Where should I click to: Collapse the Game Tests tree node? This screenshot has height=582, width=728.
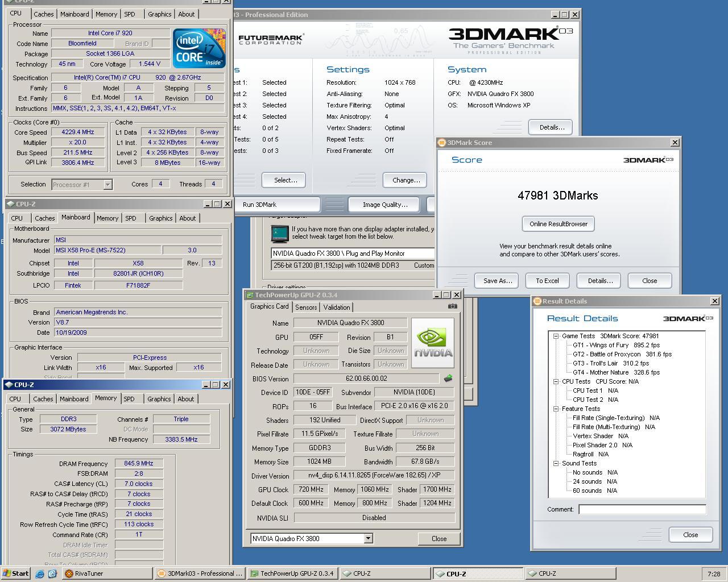pos(556,336)
